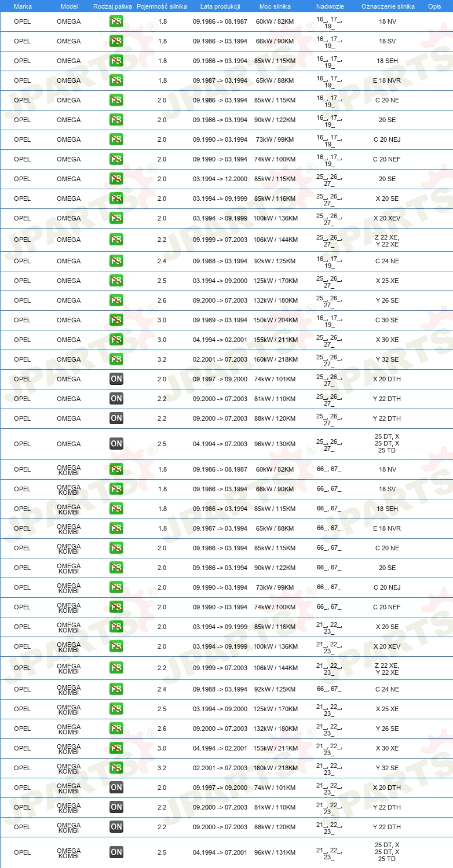Click OPEL brand in OMEGA 18 NV row
This screenshot has height=868, width=453.
[23, 22]
